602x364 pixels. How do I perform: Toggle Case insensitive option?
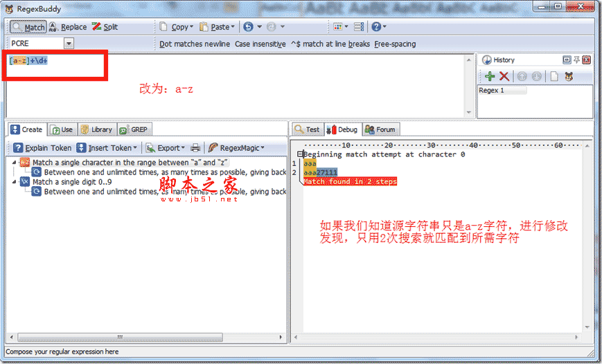tap(260, 44)
